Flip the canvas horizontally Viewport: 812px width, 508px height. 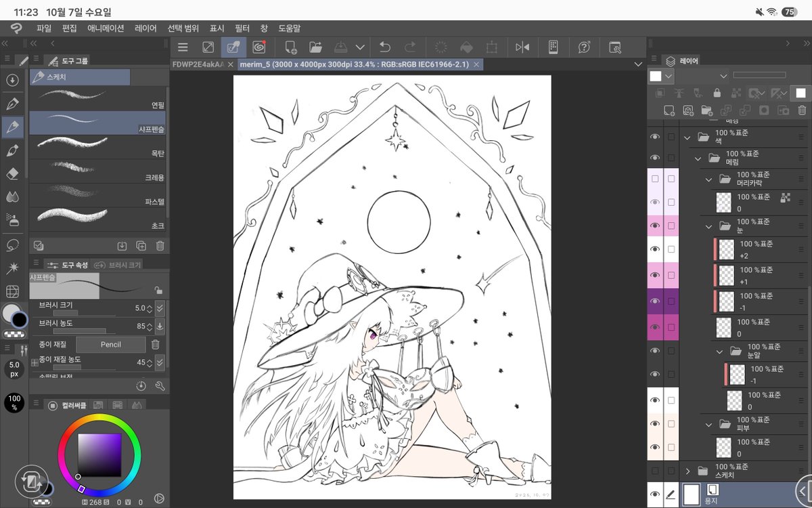[522, 47]
